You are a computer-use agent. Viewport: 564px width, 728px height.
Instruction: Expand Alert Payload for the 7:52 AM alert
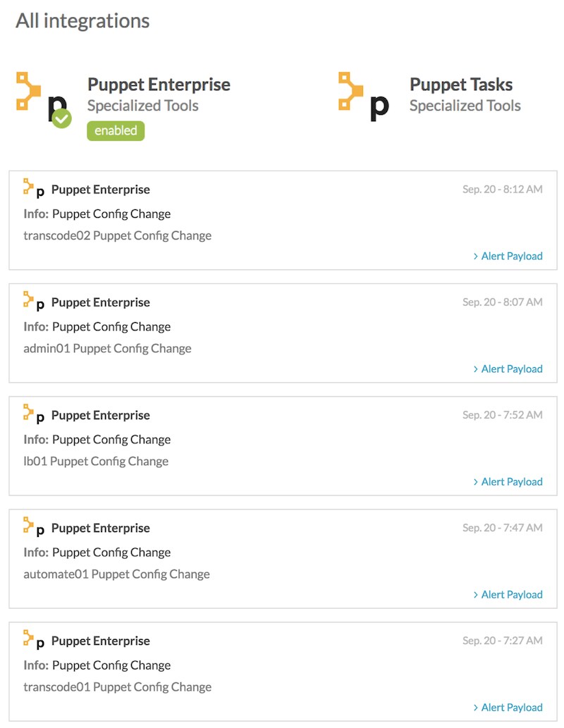[x=508, y=481]
